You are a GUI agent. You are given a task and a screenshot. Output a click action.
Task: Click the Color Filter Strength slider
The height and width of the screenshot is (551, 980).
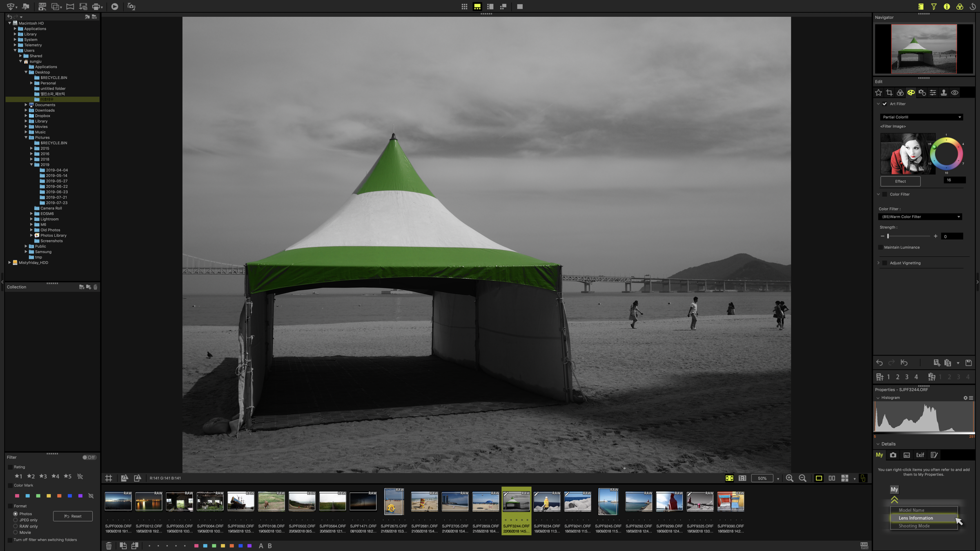(908, 236)
